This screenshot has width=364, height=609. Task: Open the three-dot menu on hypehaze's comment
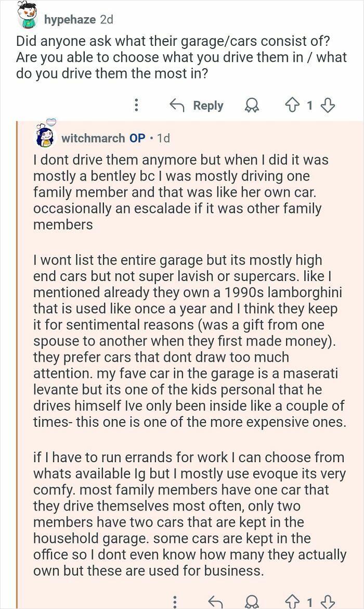pos(136,106)
